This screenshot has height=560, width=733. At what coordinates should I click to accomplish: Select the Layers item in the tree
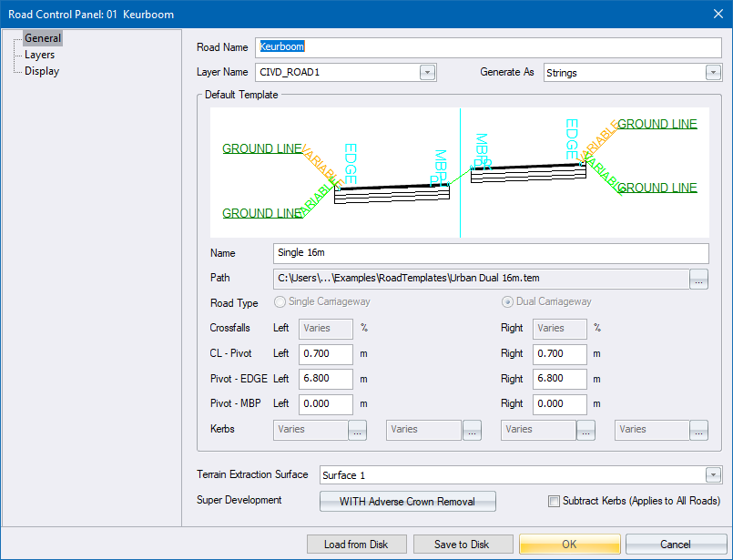[39, 55]
